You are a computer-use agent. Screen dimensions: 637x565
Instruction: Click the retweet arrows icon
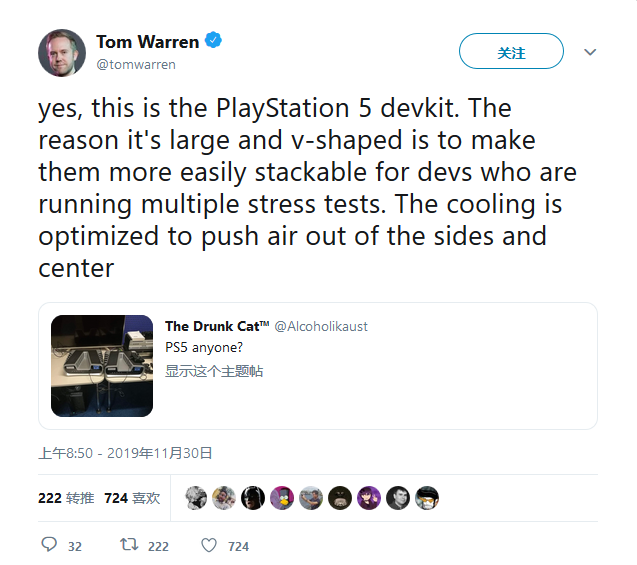[x=129, y=545]
